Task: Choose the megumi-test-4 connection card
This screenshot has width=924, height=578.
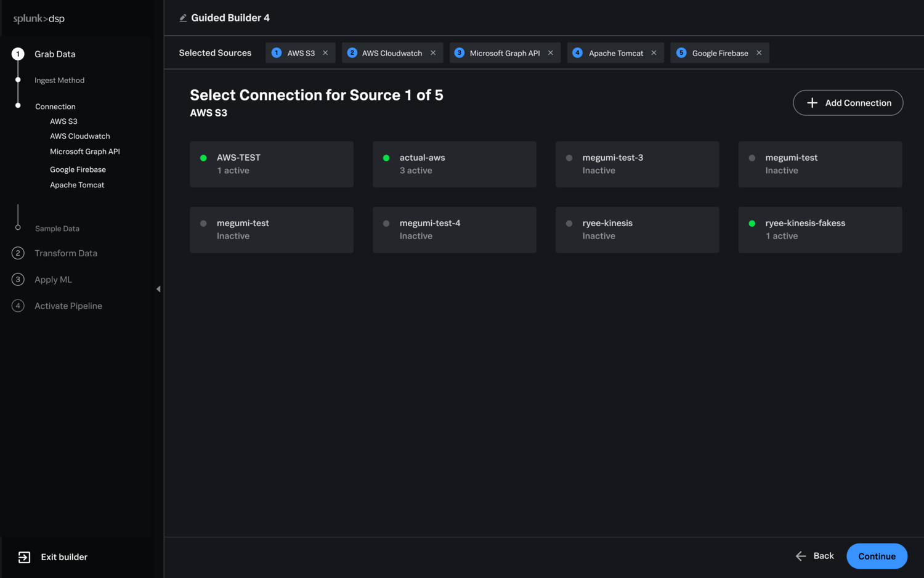Action: pyautogui.click(x=455, y=230)
